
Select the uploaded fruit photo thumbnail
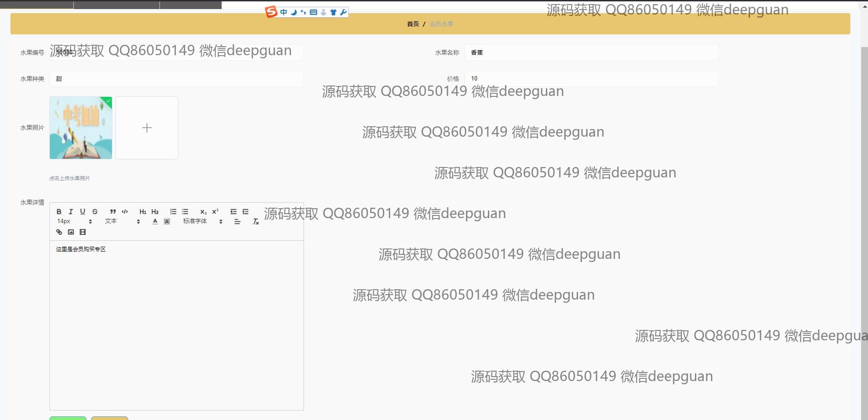[81, 128]
